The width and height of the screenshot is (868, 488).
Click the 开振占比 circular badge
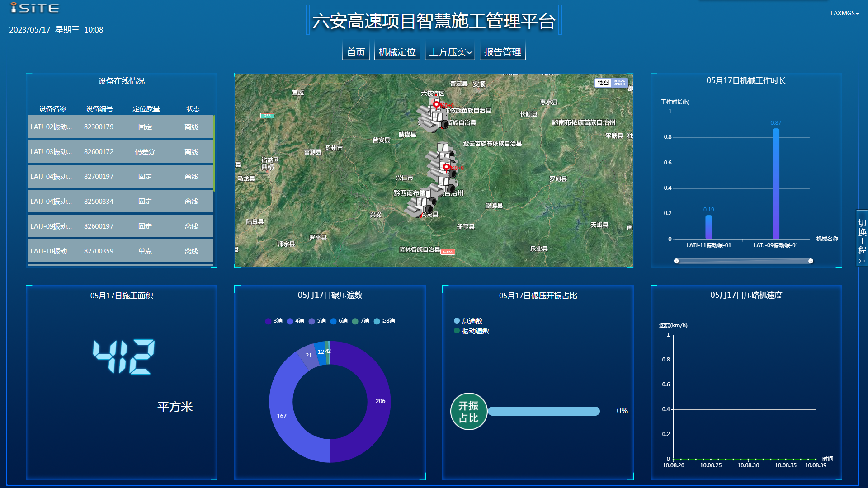coord(468,411)
